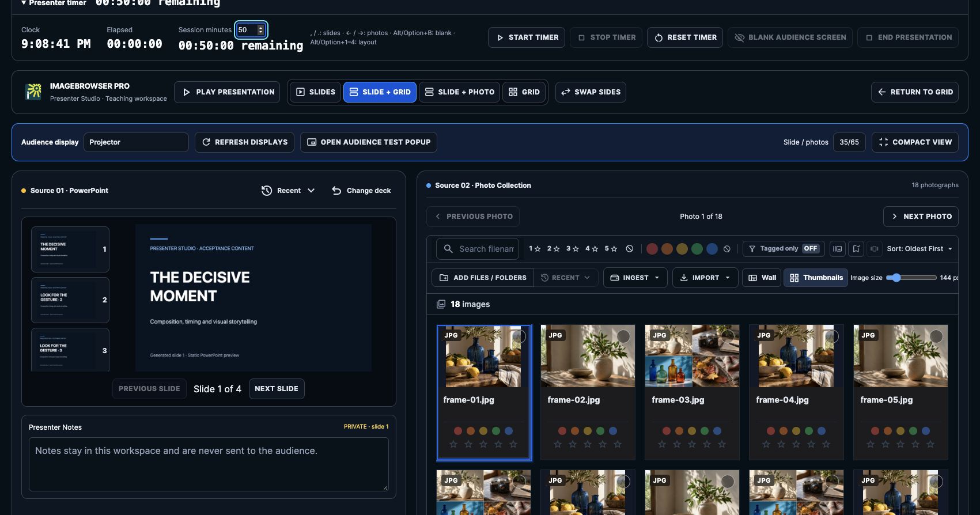Screen dimensions: 980x515
Task: Filter photos by 3 star rating
Action: tap(572, 249)
